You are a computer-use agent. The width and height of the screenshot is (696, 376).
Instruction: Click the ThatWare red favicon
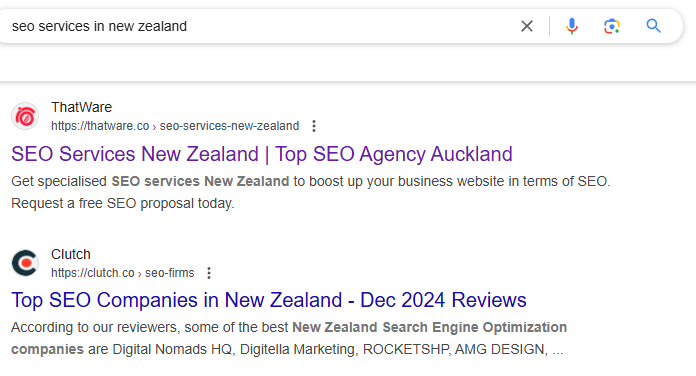click(25, 116)
